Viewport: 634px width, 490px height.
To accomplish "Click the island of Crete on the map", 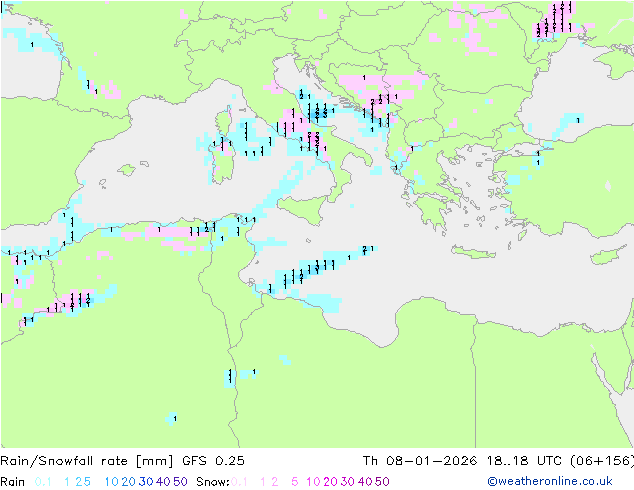I will click(472, 253).
